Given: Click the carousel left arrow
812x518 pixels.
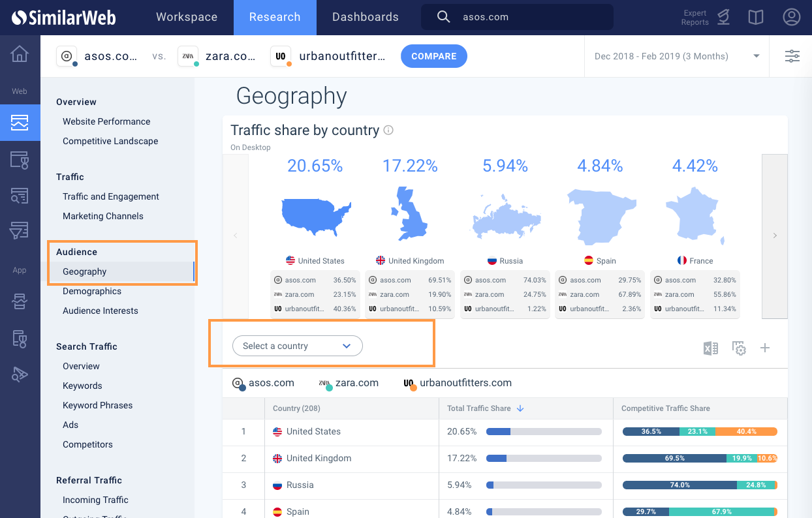Looking at the screenshot, I should pos(236,236).
